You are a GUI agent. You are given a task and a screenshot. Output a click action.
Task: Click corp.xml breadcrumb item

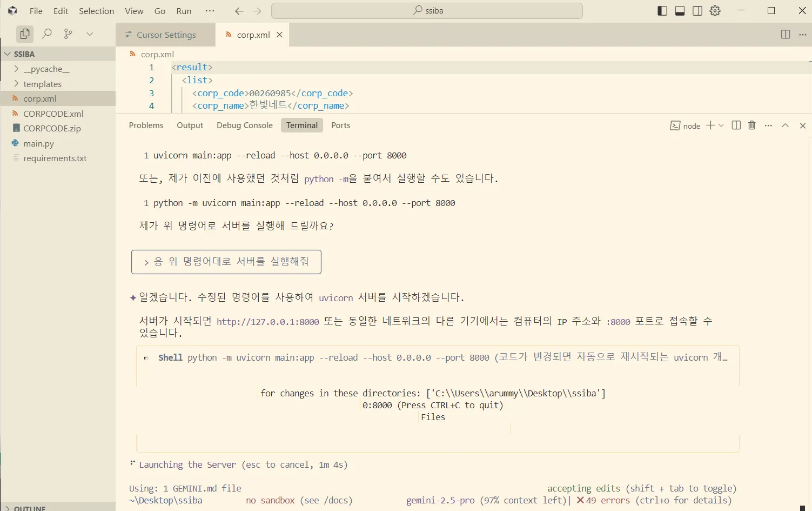pyautogui.click(x=157, y=54)
